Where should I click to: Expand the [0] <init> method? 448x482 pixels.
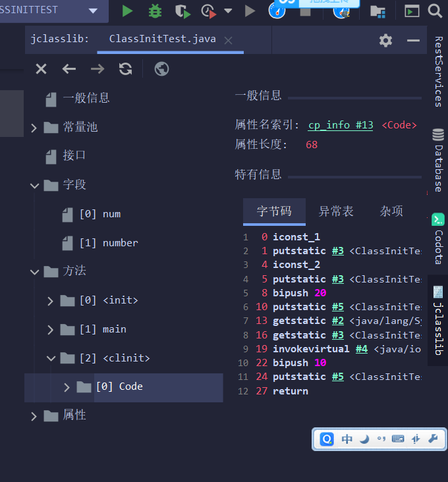click(50, 301)
